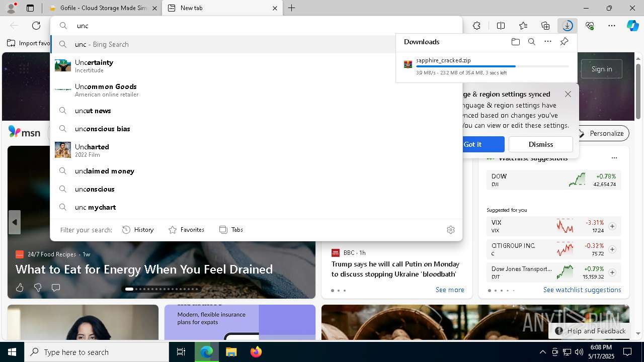Viewport: 644px width, 362px height.
Task: Pin the Downloads panel
Action: click(564, 42)
